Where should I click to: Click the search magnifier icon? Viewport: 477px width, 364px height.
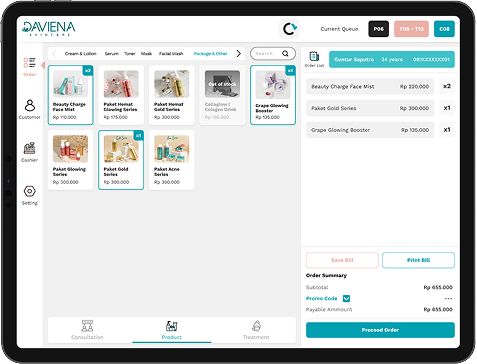pyautogui.click(x=285, y=53)
